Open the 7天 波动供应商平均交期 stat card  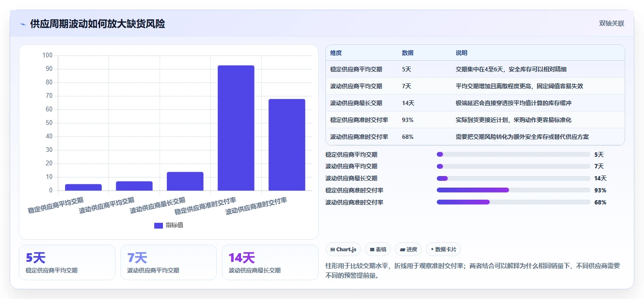pyautogui.click(x=169, y=262)
